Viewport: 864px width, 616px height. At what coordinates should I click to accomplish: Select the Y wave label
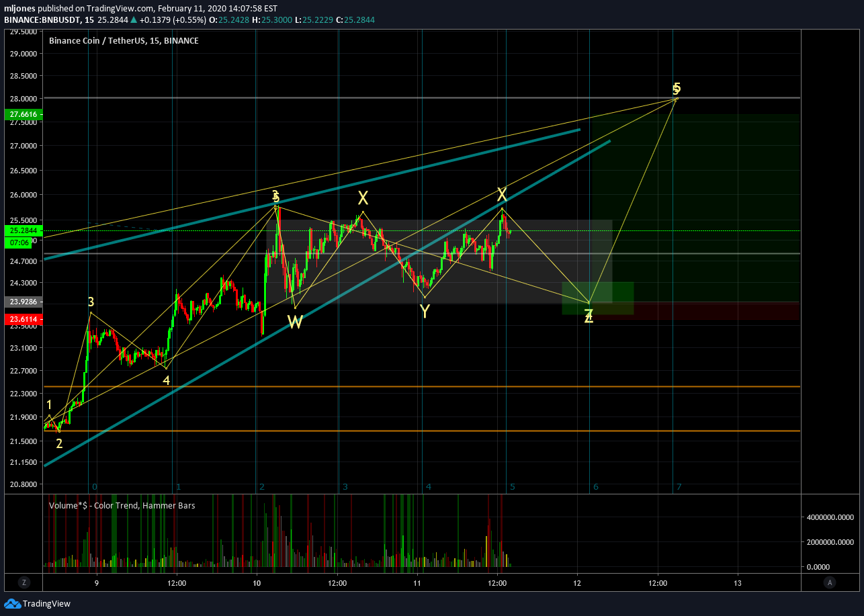[425, 311]
